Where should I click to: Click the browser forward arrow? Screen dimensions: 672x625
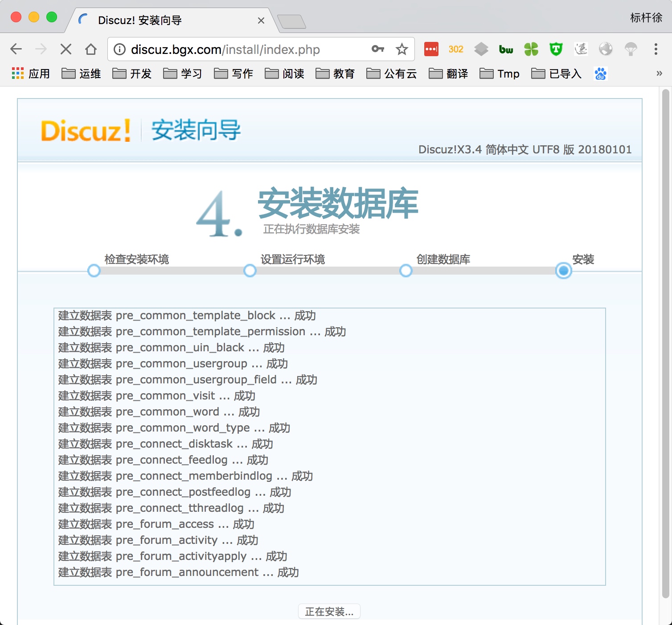(x=41, y=49)
